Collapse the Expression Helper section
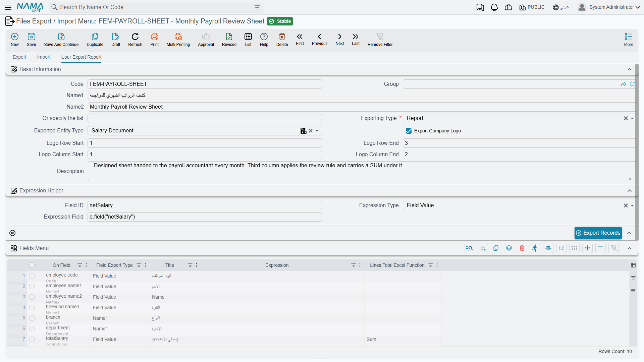Image resolution: width=644 pixels, height=362 pixels. pos(630,191)
